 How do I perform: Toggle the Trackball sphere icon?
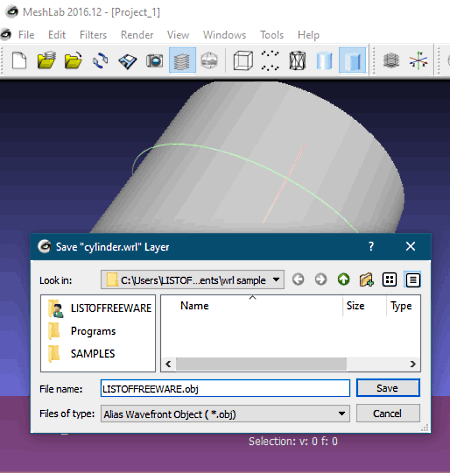click(x=209, y=61)
